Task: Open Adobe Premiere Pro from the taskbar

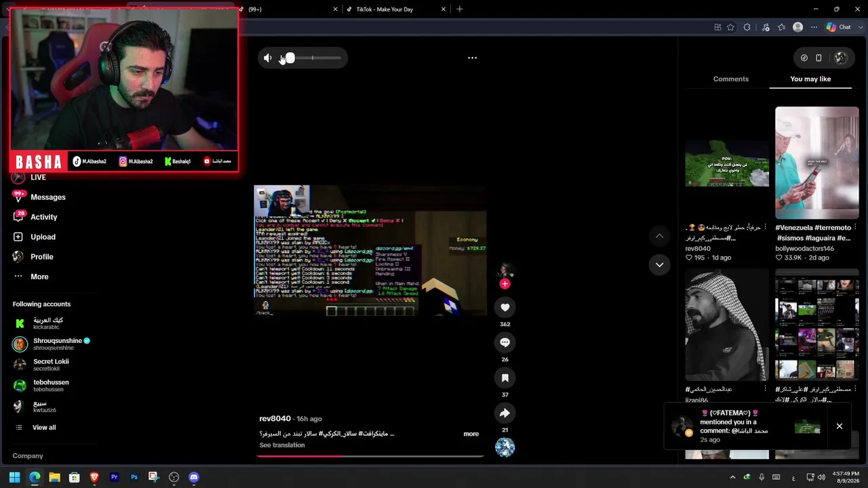Action: point(114,478)
